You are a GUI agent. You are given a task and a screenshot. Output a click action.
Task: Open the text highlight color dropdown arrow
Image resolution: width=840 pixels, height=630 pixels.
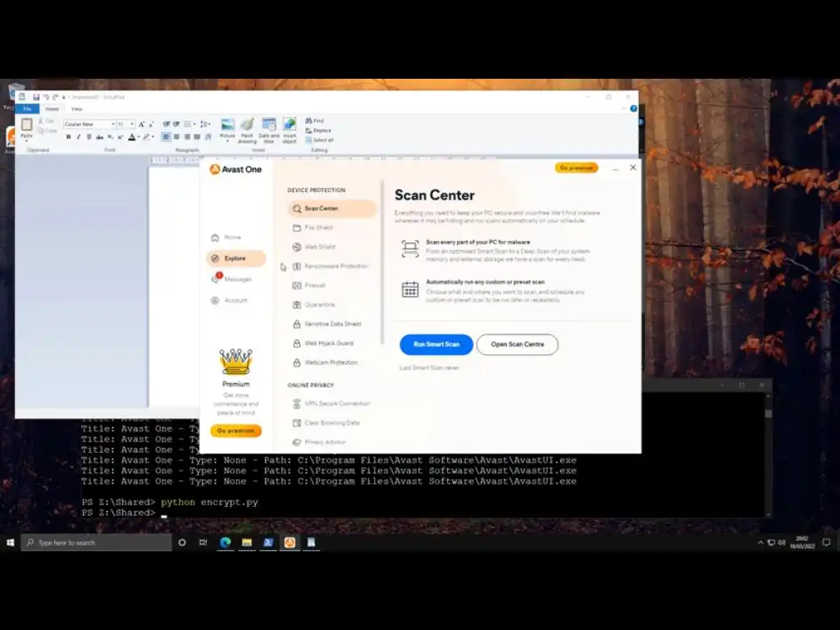(x=153, y=137)
